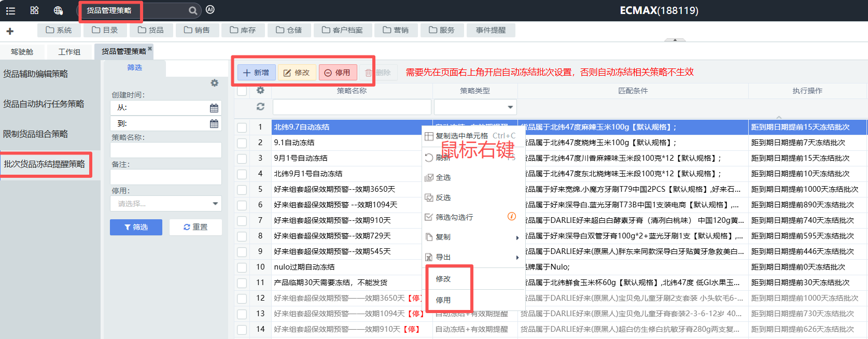This screenshot has width=868, height=339.
Task: Open 货品自动执行任务策略 in the left sidebar
Action: (44, 104)
